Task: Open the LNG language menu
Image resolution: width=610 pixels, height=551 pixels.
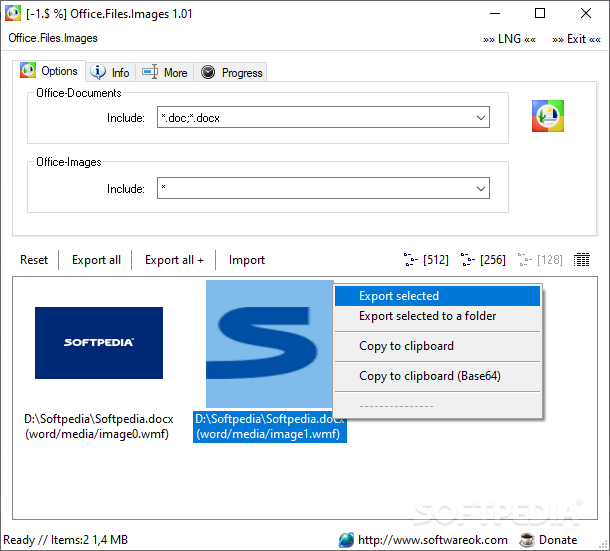Action: click(509, 39)
